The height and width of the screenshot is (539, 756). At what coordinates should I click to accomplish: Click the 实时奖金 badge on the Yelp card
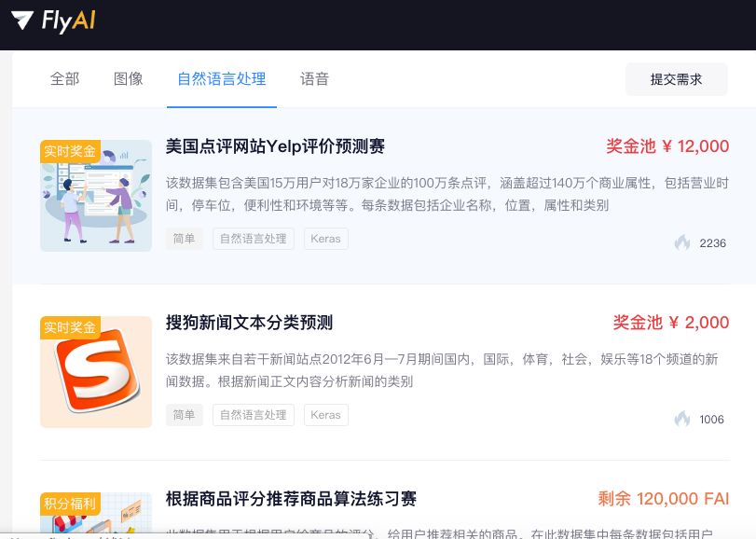tap(71, 151)
